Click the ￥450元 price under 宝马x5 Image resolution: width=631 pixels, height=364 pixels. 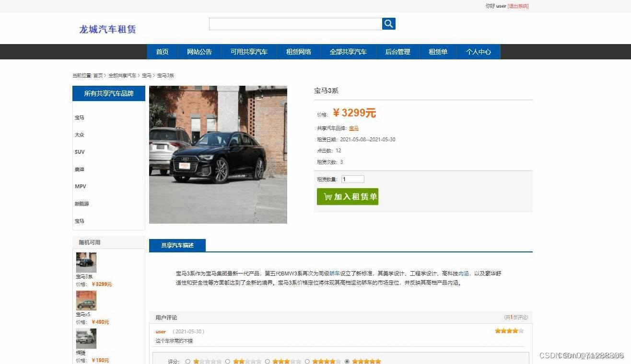click(100, 322)
